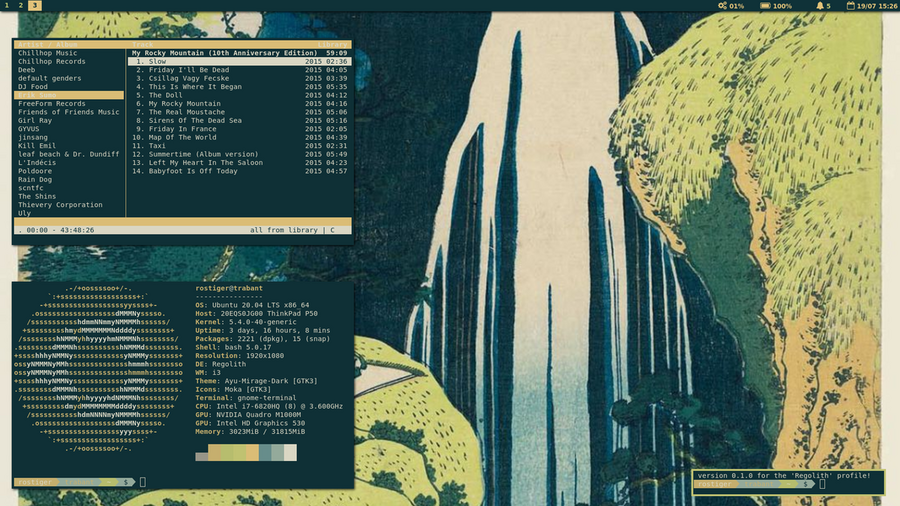Click the last light swatch in neofetch palette

tap(290, 454)
